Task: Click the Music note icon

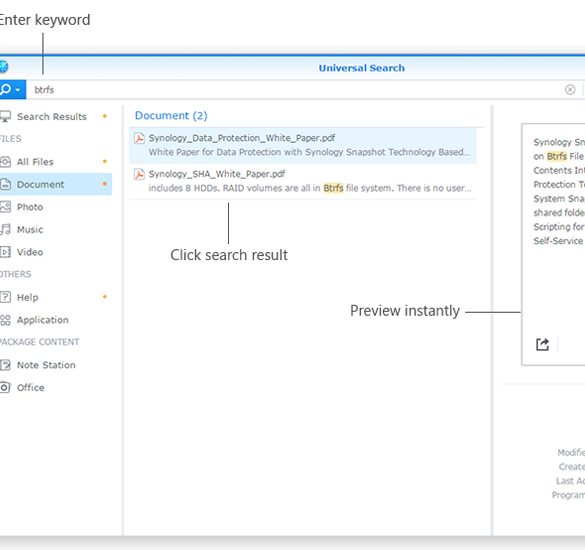Action: (5, 229)
